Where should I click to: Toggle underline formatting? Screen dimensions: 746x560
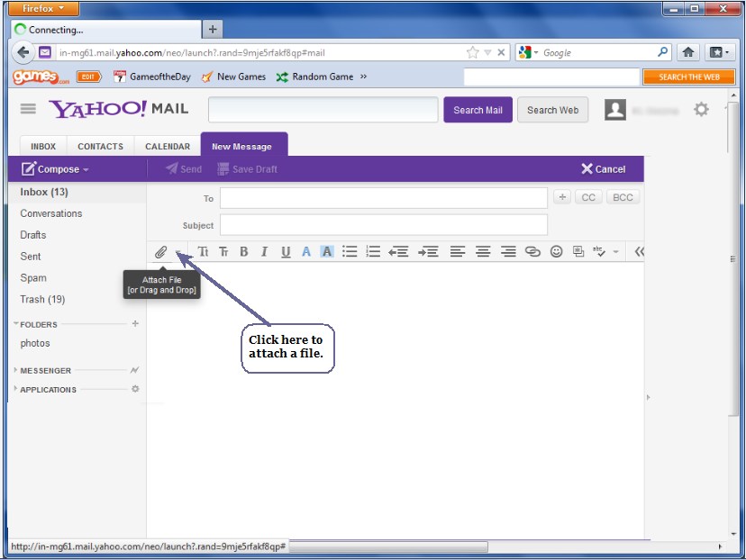(x=285, y=251)
